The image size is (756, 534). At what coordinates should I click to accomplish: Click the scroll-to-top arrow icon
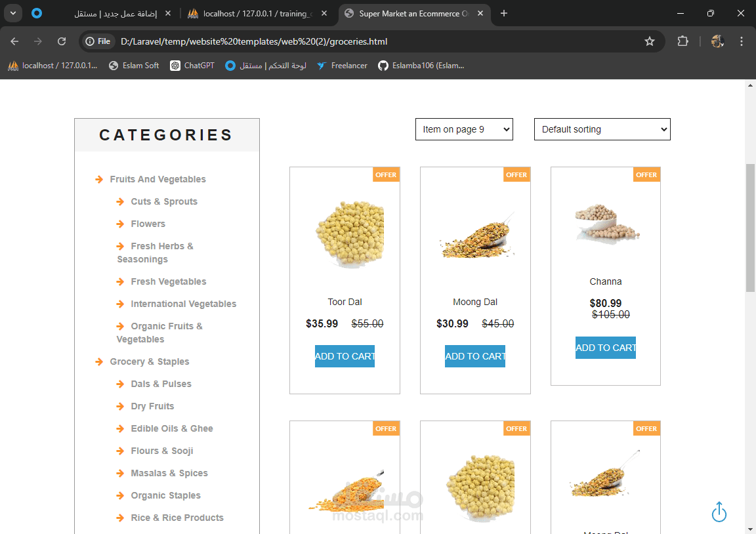[x=719, y=512]
